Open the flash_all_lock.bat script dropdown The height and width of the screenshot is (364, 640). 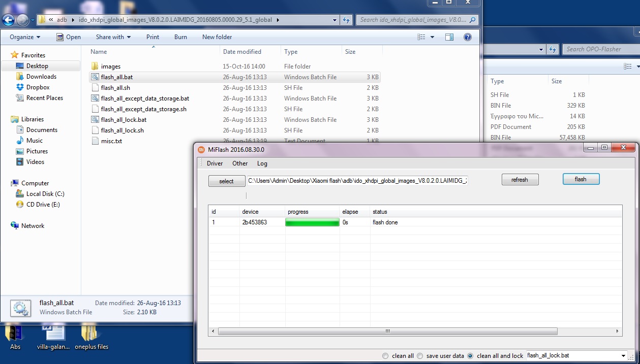623,356
